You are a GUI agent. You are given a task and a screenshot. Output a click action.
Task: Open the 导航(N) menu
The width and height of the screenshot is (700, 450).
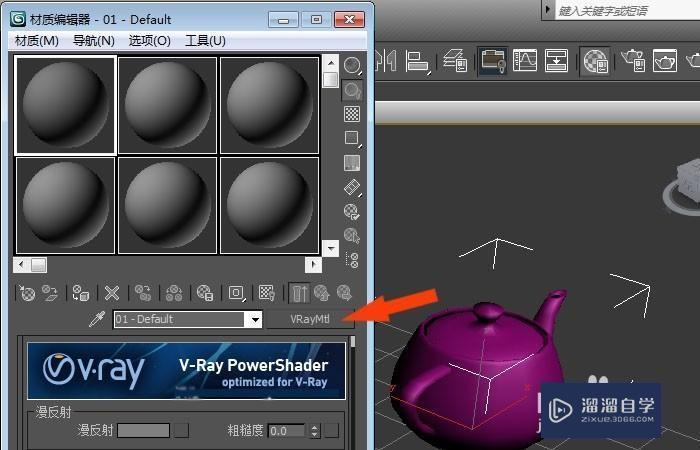pos(94,41)
